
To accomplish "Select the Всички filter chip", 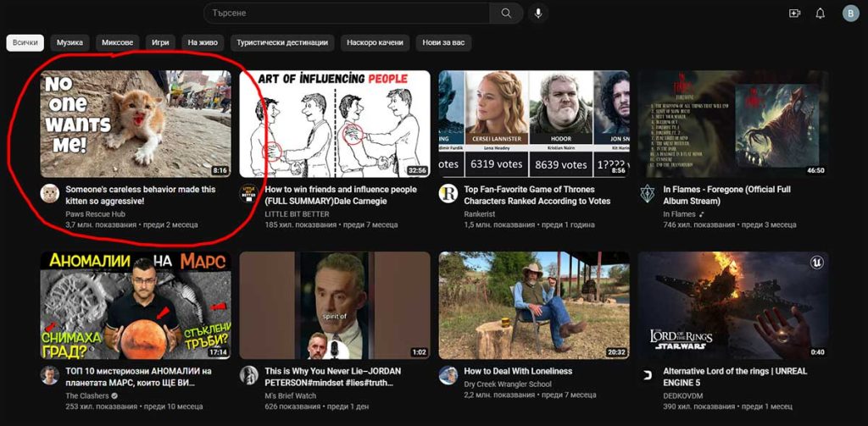I will point(25,42).
